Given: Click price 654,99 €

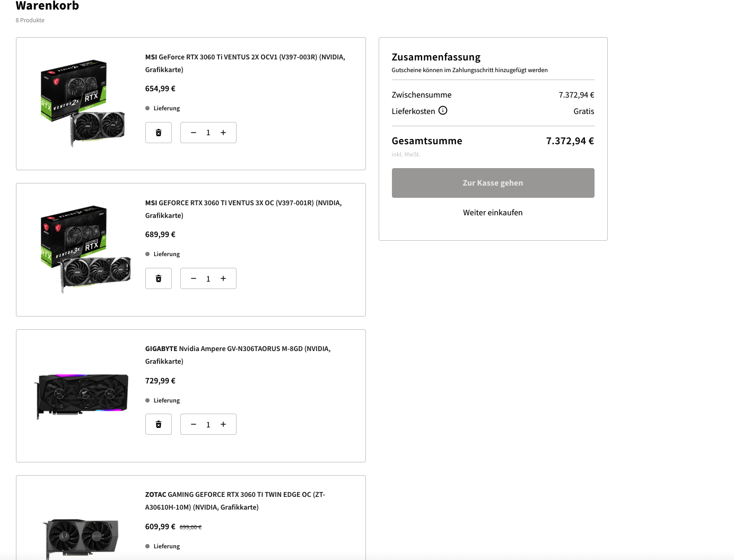Looking at the screenshot, I should pos(160,89).
